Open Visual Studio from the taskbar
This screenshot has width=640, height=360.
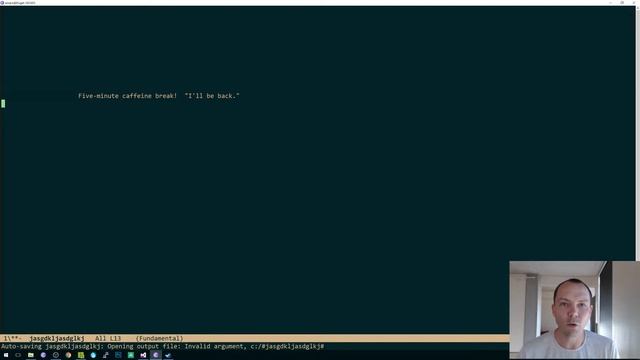point(143,355)
